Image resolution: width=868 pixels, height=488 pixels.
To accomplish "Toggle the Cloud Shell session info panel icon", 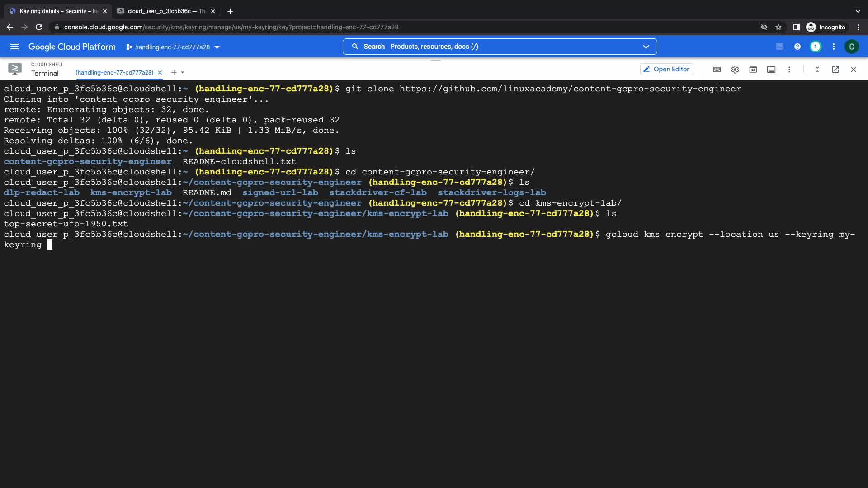I will click(x=771, y=70).
